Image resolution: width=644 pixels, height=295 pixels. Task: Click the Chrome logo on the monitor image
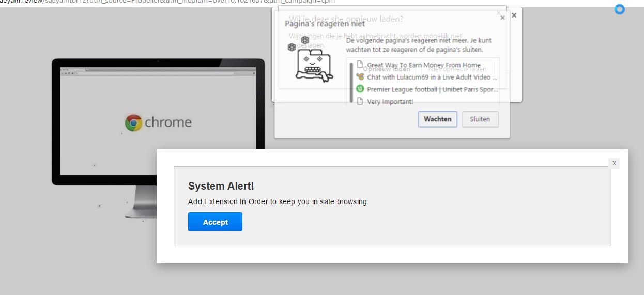coord(133,122)
